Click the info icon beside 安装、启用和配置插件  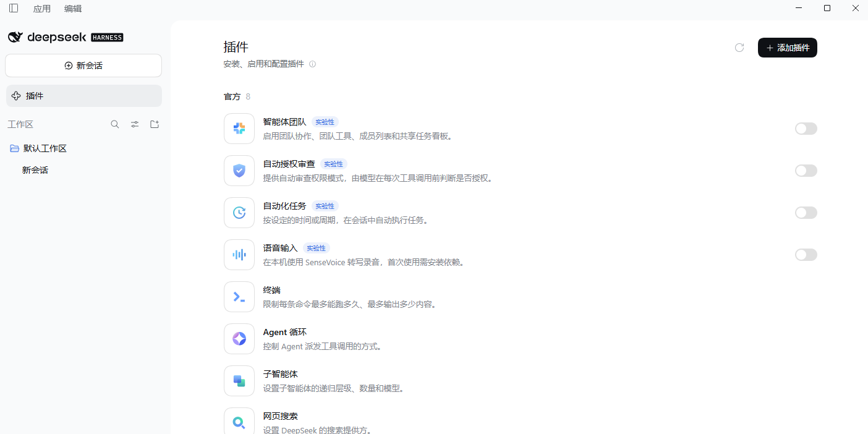[x=312, y=64]
